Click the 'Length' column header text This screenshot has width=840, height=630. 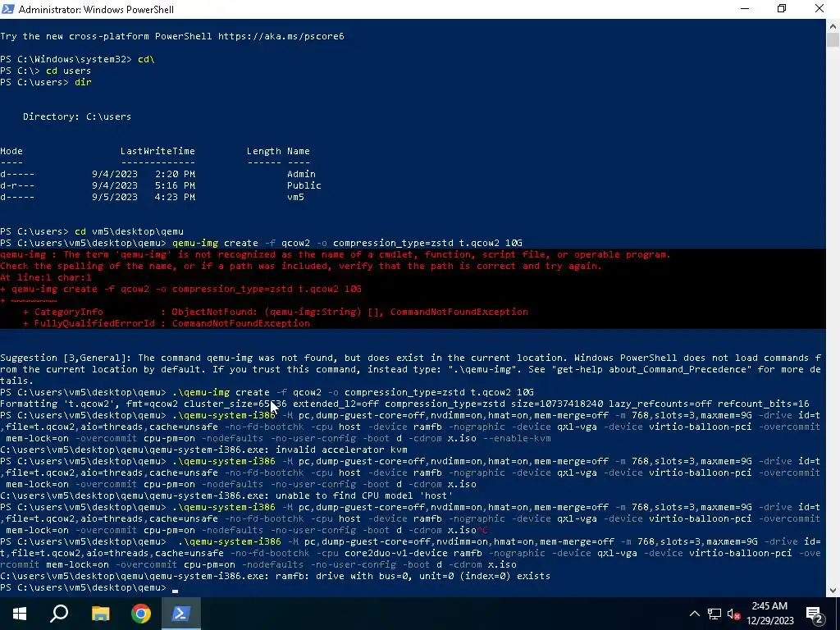(263, 151)
